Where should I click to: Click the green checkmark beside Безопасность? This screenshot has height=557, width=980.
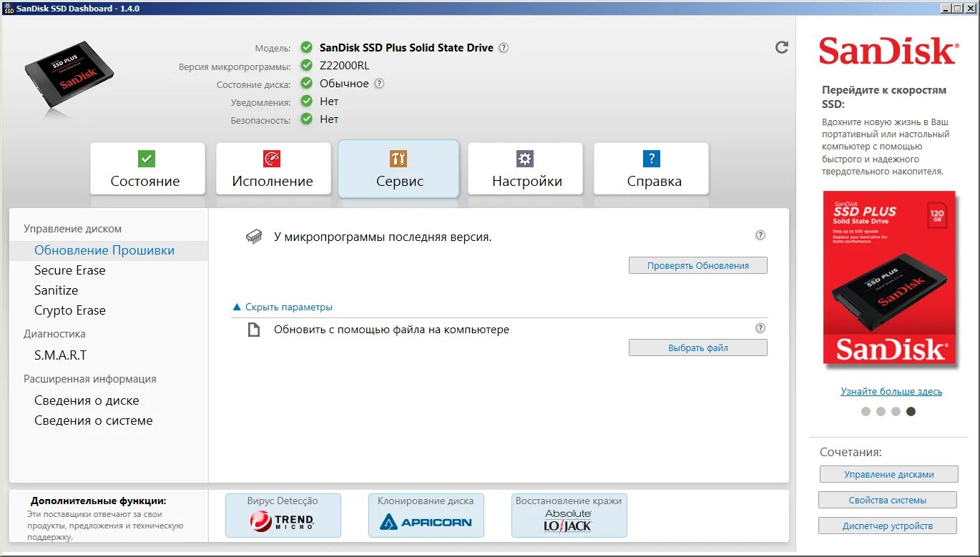point(307,119)
